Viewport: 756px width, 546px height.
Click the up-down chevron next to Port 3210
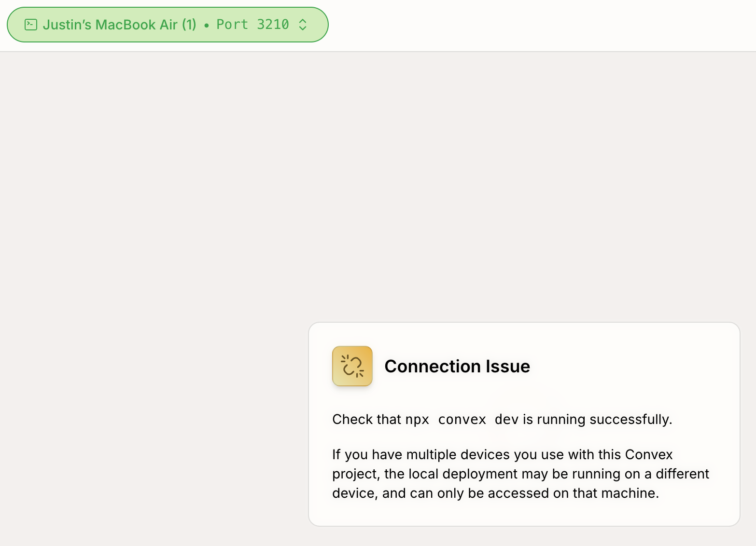click(303, 25)
